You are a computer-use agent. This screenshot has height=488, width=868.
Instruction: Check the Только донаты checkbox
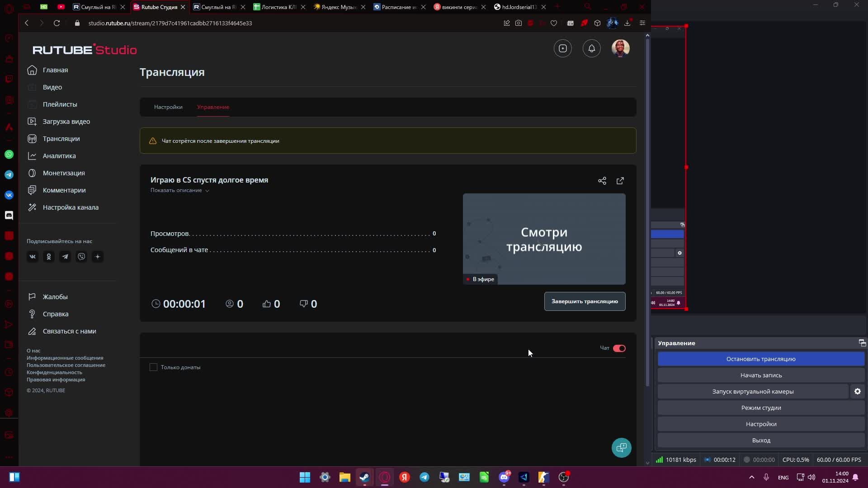click(153, 367)
